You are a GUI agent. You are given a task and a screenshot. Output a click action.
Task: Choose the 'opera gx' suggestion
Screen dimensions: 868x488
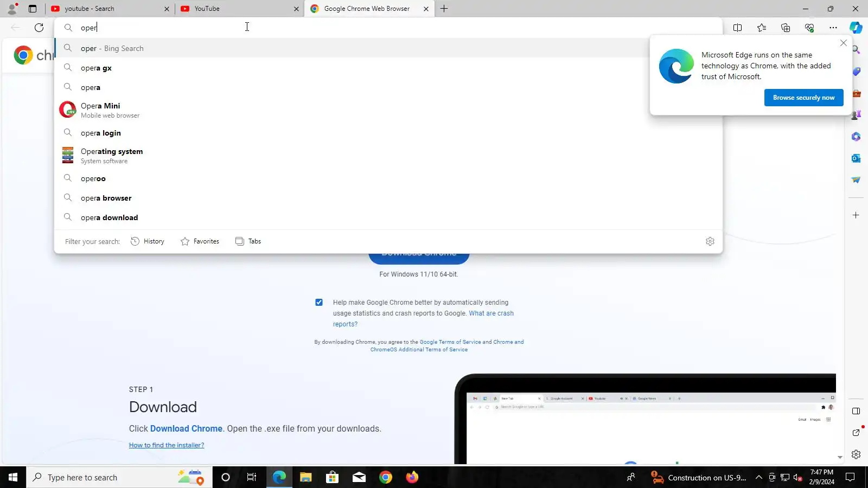[x=388, y=68]
